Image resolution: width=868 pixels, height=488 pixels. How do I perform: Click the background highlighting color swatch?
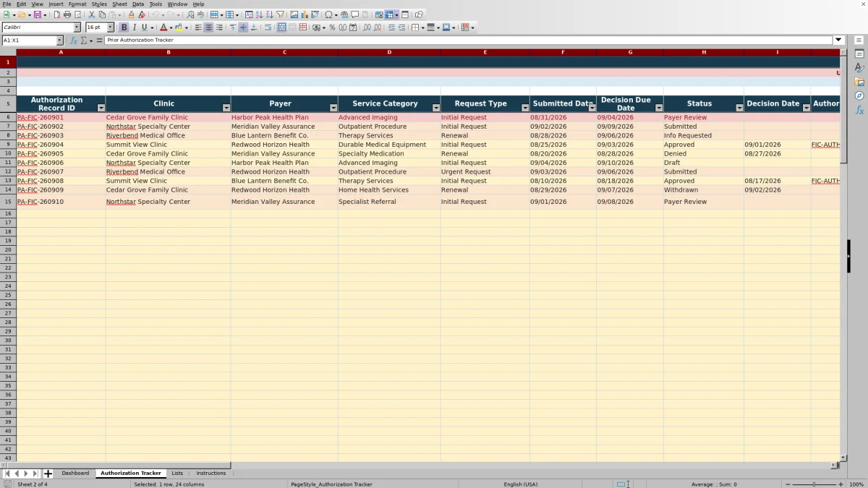[x=179, y=27]
